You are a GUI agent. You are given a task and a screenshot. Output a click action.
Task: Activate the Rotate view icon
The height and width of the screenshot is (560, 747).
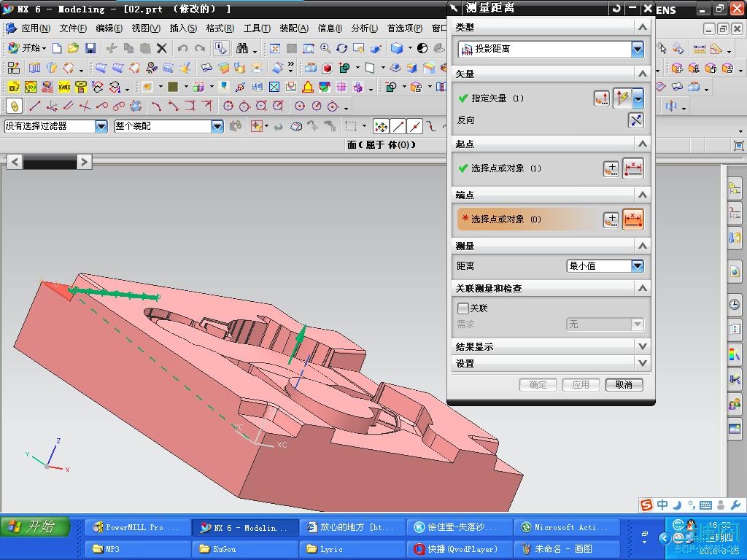[342, 48]
